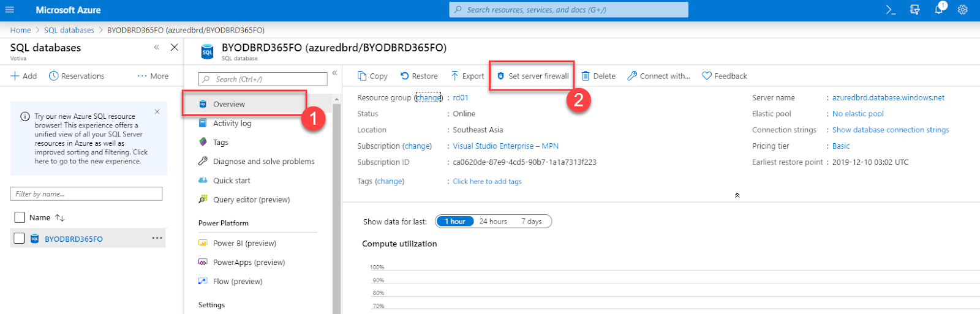The image size is (980, 314).
Task: Click the Flow icon
Action: click(x=203, y=281)
